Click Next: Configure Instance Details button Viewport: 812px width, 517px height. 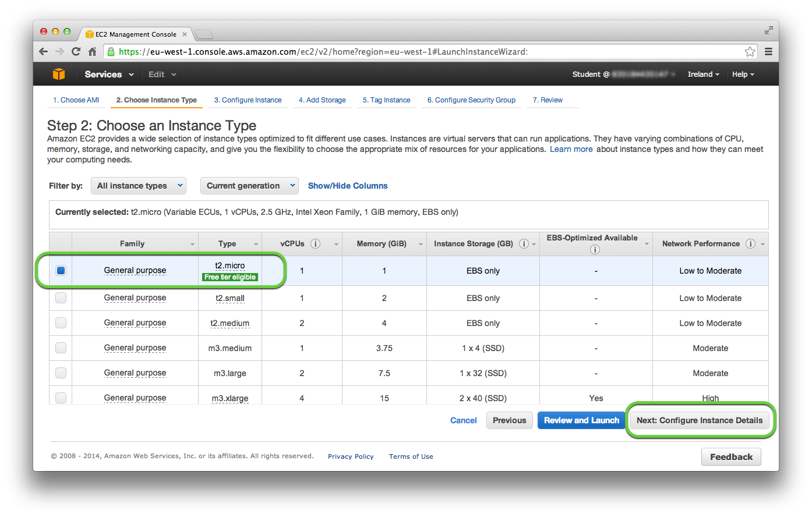click(700, 420)
